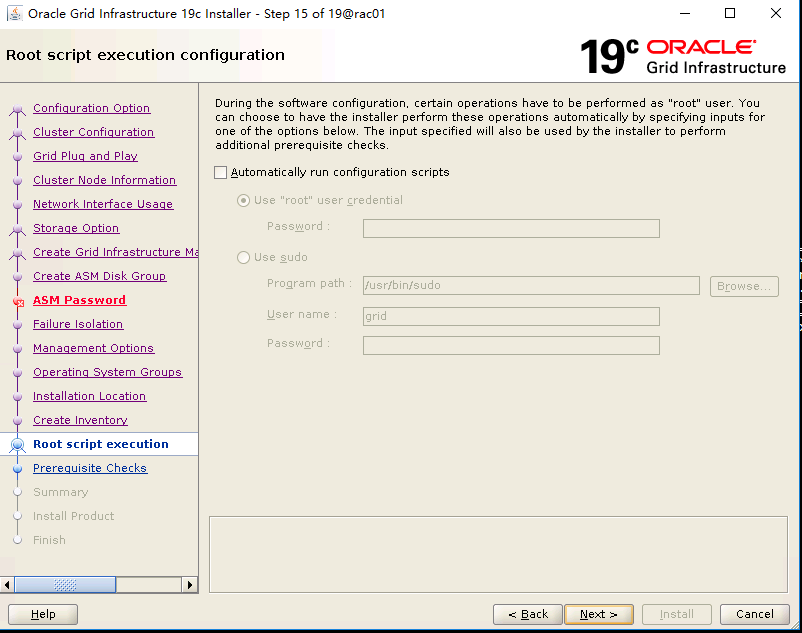Open the Create ASM Disk Group step
This screenshot has height=633, width=802.
coord(100,276)
